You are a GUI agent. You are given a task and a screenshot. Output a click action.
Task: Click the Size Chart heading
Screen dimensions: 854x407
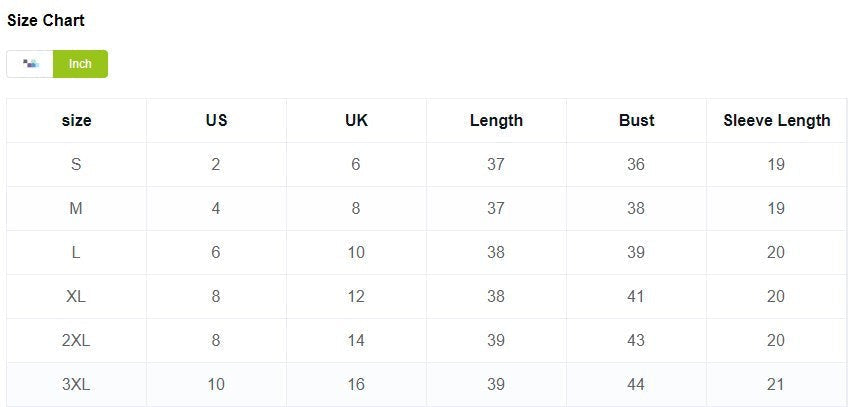(x=46, y=20)
